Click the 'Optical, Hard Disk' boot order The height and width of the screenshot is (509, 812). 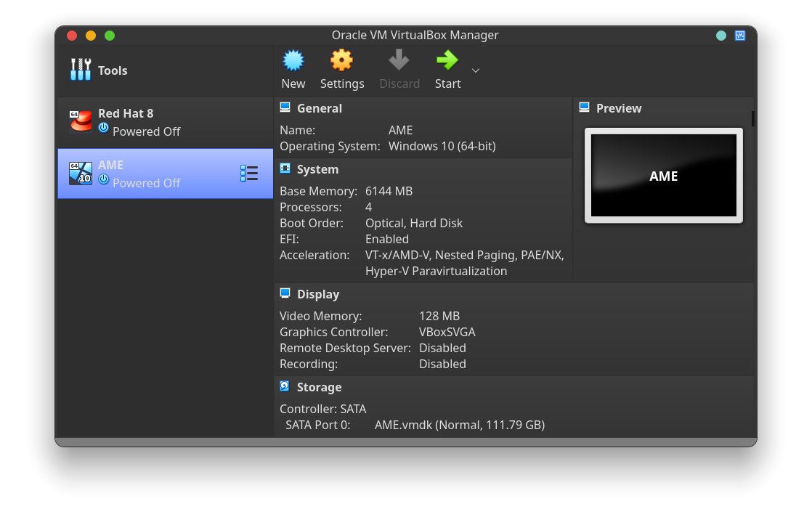[414, 223]
